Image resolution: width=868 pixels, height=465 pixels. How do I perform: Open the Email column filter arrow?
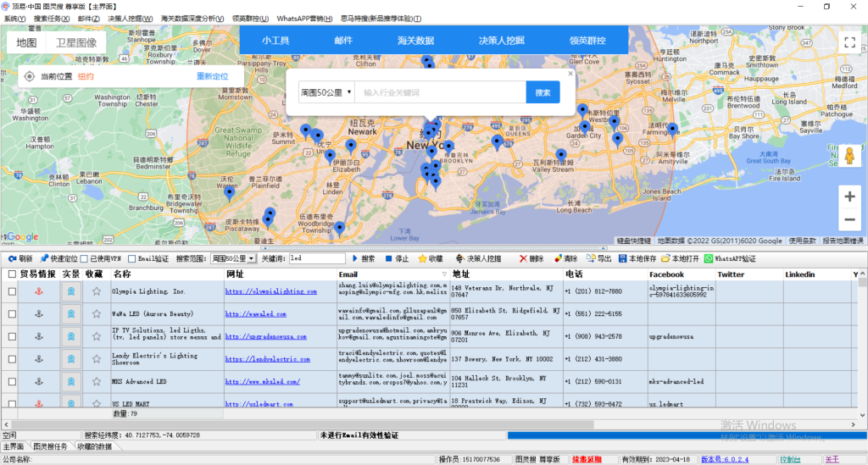pyautogui.click(x=444, y=274)
